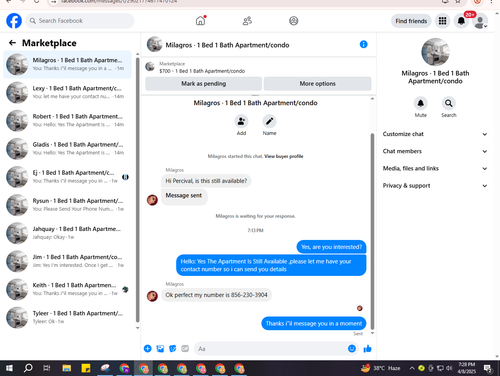Open conversation information blue icon

(x=364, y=44)
